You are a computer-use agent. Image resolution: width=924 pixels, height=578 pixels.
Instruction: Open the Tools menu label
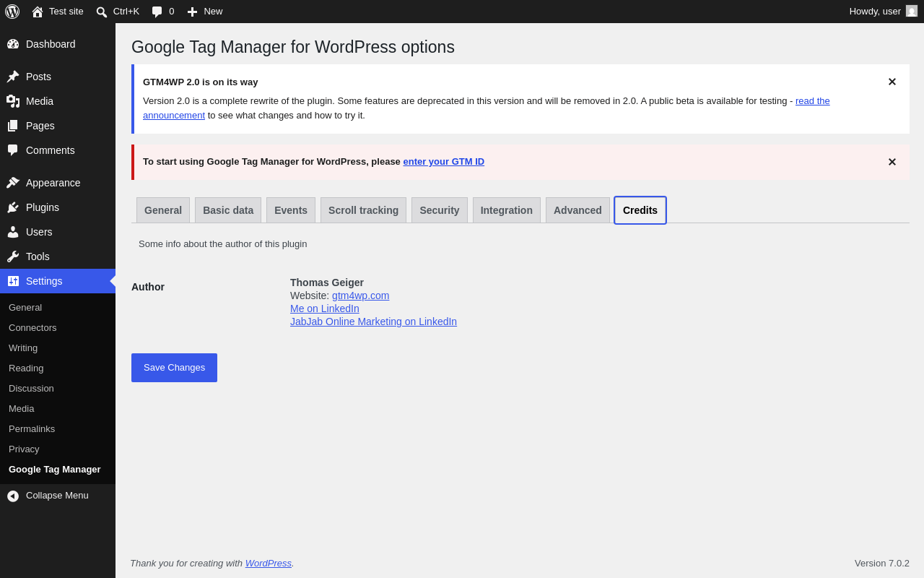38,256
